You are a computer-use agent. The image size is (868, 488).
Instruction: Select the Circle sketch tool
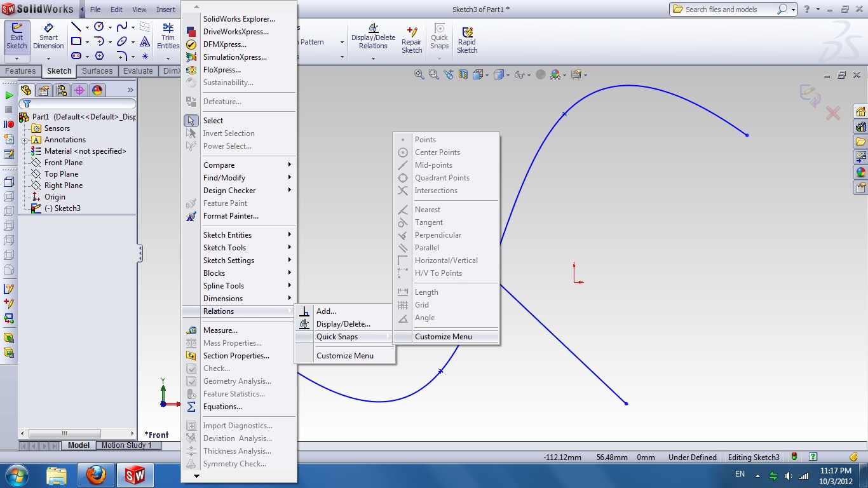pyautogui.click(x=98, y=27)
